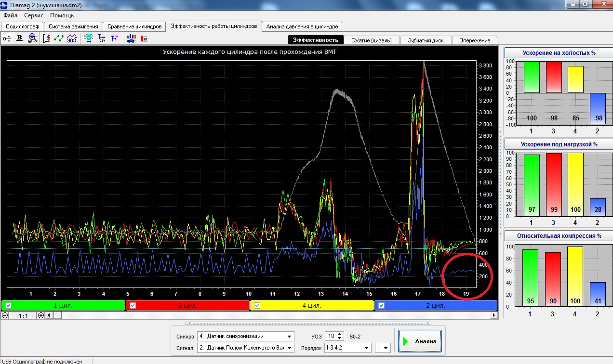Click the red 3 цил. legend bar
The height and width of the screenshot is (364, 613).
pos(187,305)
